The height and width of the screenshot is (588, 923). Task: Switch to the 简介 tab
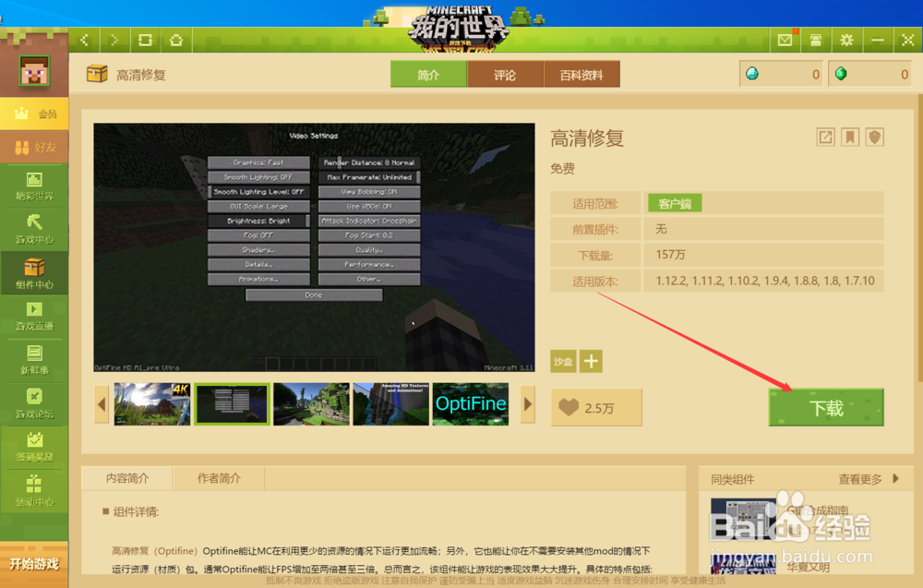click(428, 75)
